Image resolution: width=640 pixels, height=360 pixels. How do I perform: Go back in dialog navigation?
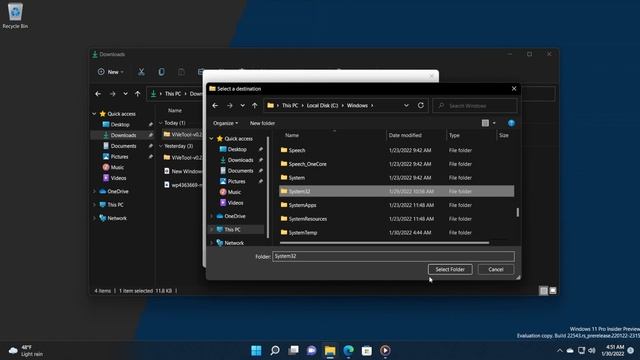(x=215, y=106)
